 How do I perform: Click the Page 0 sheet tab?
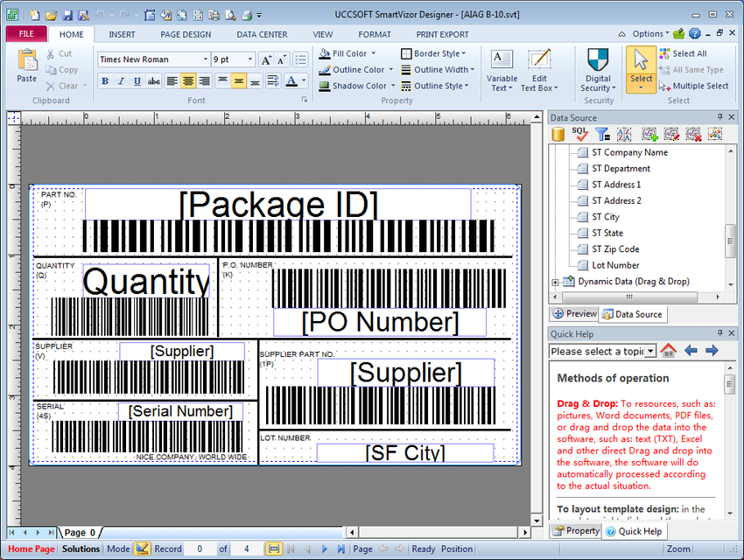pyautogui.click(x=80, y=533)
